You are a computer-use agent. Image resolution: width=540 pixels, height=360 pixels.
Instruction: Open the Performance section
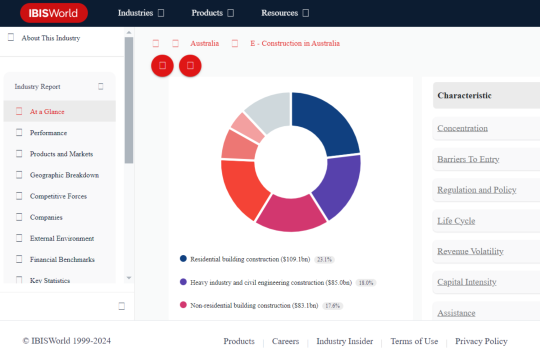point(48,133)
